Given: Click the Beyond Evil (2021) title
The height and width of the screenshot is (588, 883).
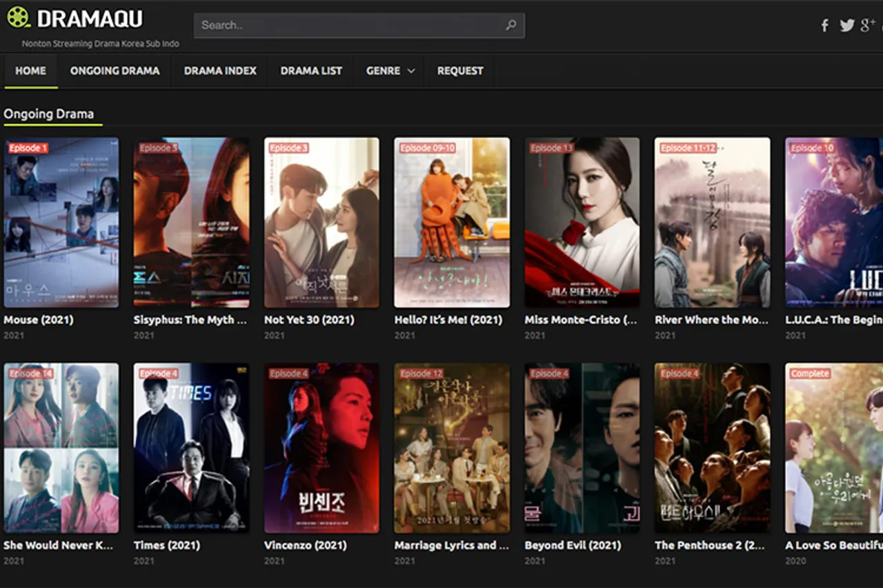Looking at the screenshot, I should click(x=573, y=545).
